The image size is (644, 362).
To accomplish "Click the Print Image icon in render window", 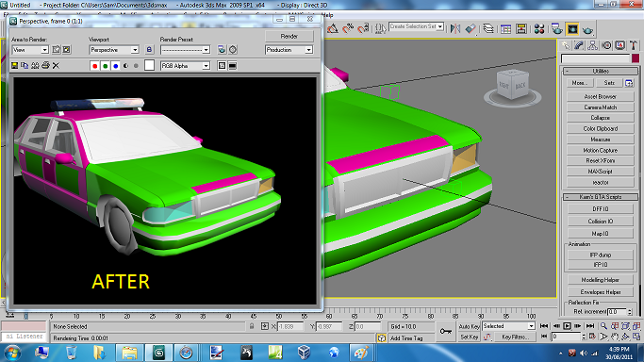I will tap(45, 66).
